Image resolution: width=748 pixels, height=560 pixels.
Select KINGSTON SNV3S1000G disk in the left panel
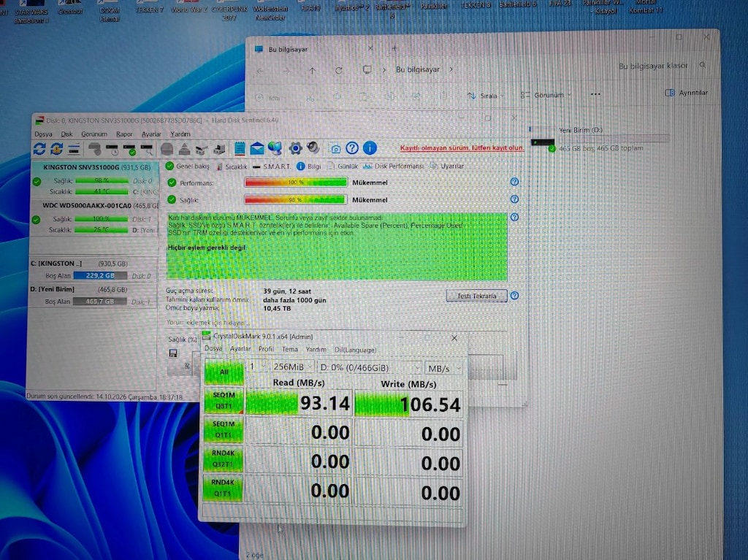click(x=94, y=180)
